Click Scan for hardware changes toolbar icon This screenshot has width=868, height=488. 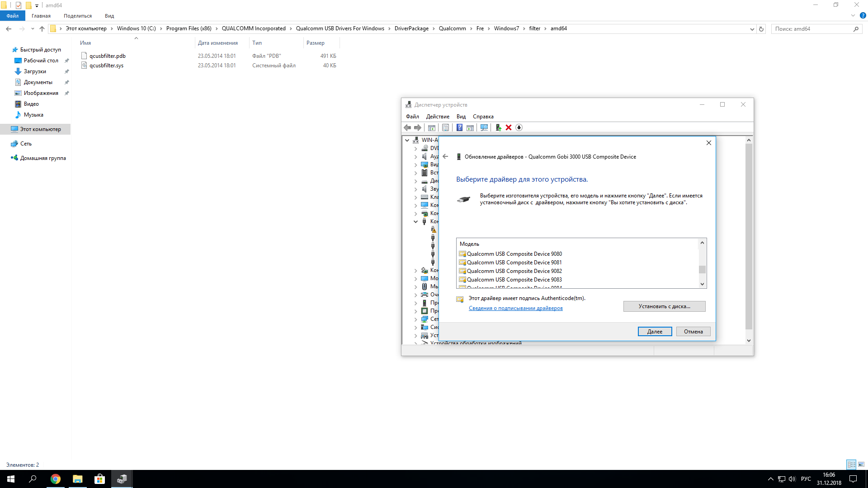coord(484,127)
